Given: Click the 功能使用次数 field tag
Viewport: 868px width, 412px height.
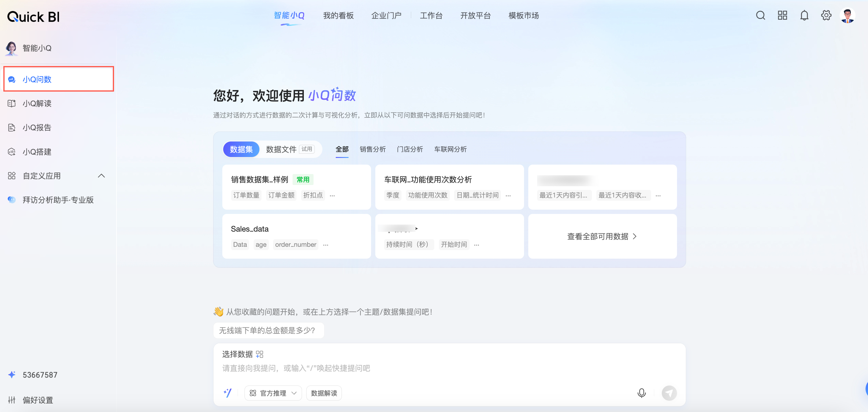Looking at the screenshot, I should [428, 196].
